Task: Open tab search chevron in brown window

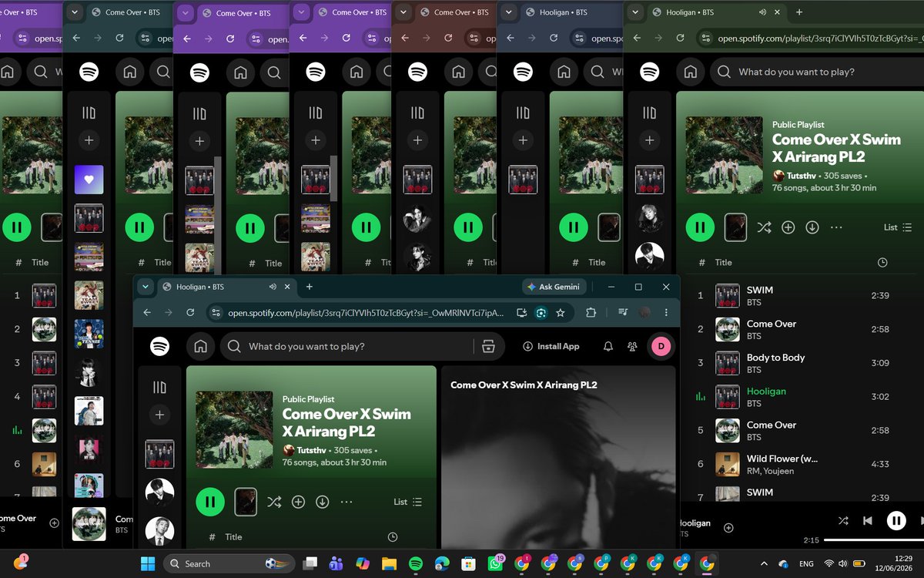Action: pos(404,12)
